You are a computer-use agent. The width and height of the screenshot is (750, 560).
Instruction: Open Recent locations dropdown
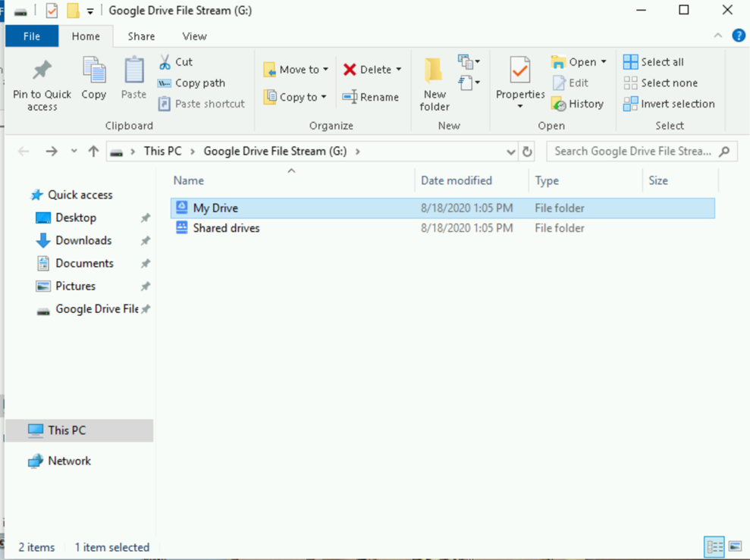tap(74, 151)
